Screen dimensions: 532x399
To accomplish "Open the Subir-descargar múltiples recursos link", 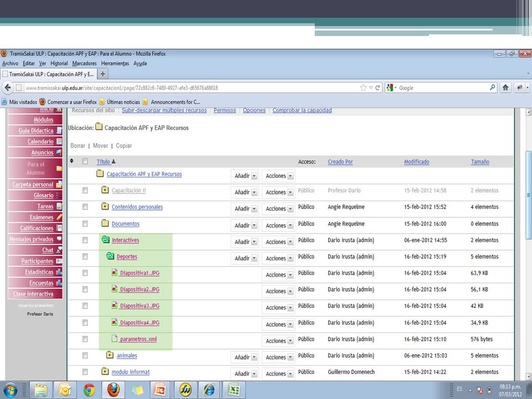I will [164, 110].
